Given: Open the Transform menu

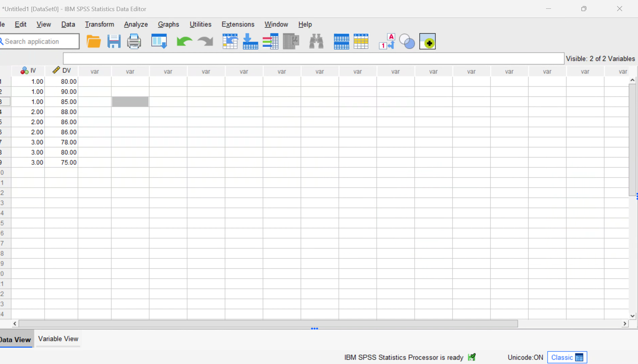Looking at the screenshot, I should point(99,24).
